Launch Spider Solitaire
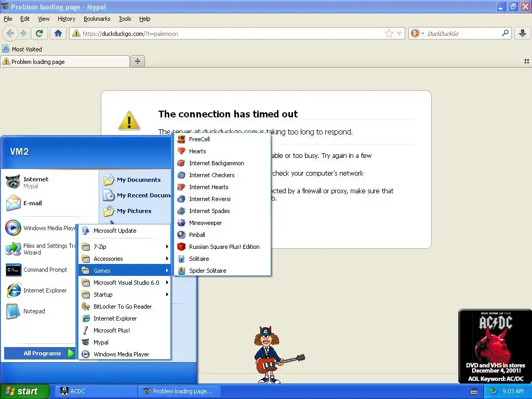Image resolution: width=532 pixels, height=399 pixels. click(222, 270)
